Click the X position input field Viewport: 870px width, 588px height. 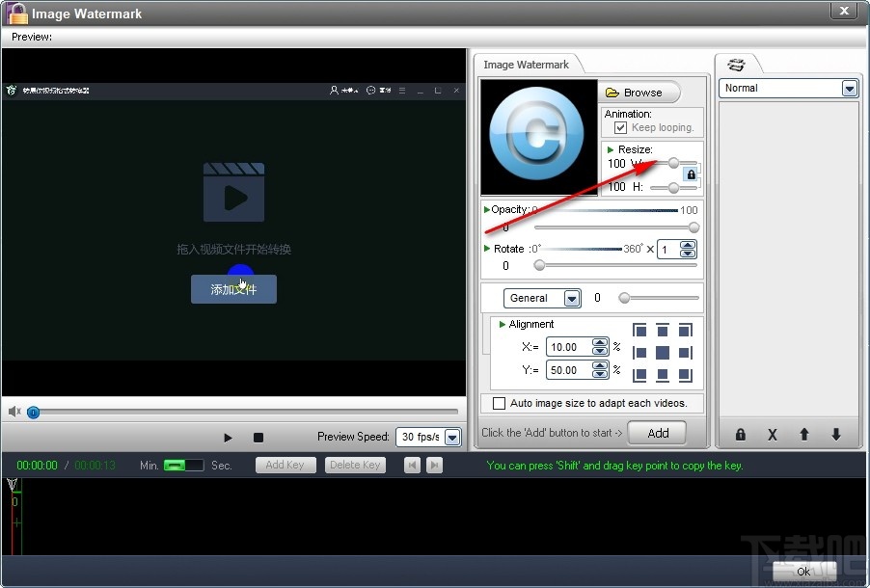[x=569, y=347]
